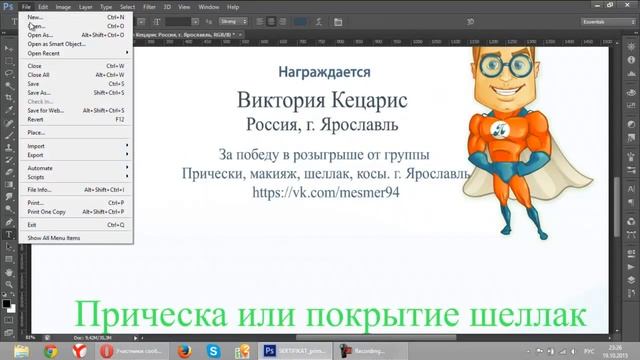
Task: Open Firefox from the taskbar
Action: pyautogui.click(x=185, y=351)
